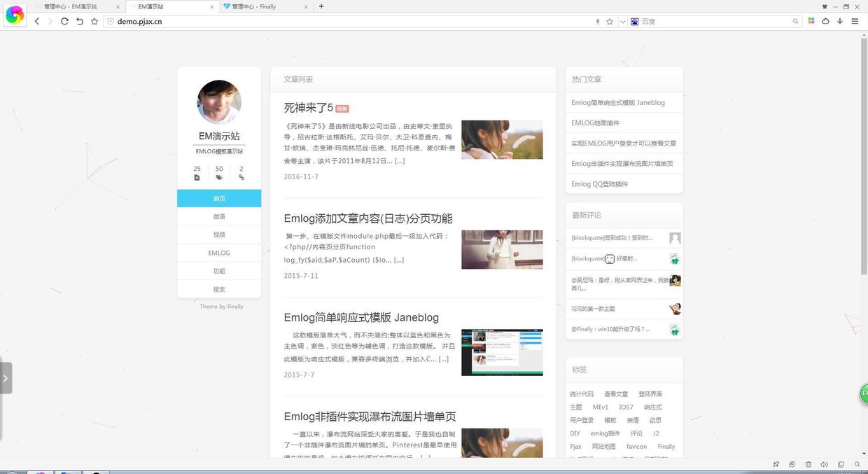The image size is (868, 474).
Task: Click the undo/restore closed tab icon
Action: click(x=79, y=22)
